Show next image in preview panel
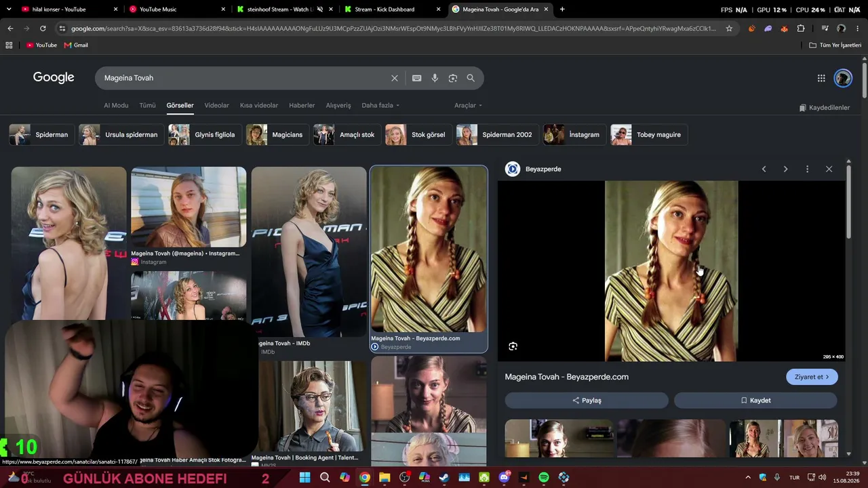 point(785,169)
